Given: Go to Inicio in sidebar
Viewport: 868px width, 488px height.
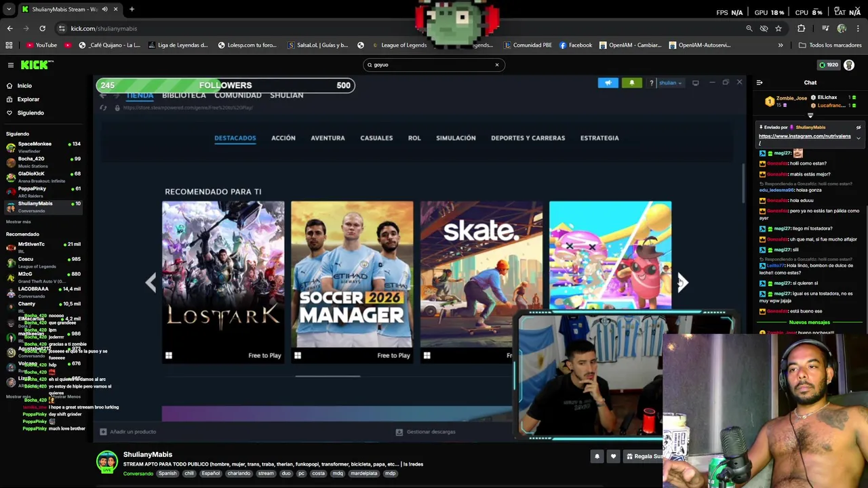Looking at the screenshot, I should (x=24, y=86).
